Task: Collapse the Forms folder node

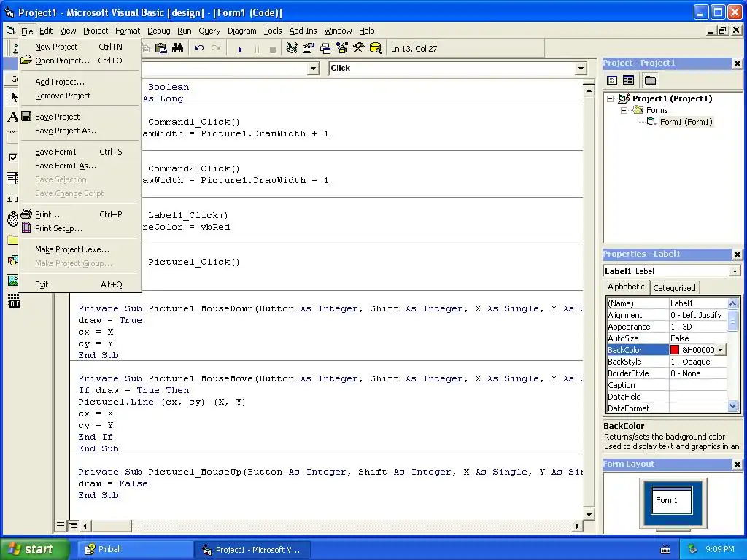Action: [624, 111]
